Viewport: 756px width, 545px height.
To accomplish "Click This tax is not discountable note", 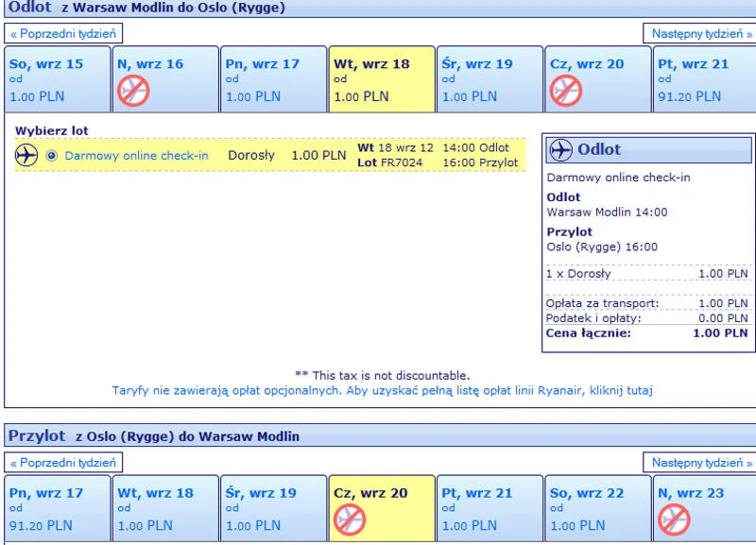I will point(383,375).
